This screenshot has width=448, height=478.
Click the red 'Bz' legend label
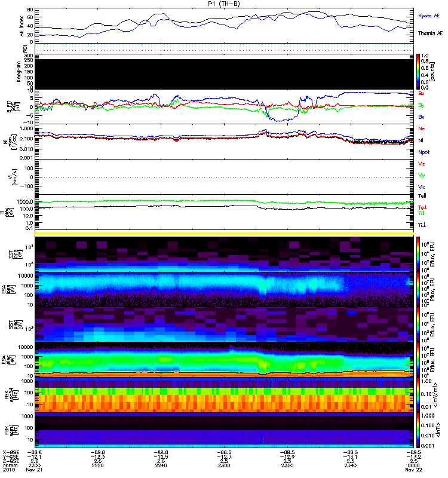(x=421, y=93)
